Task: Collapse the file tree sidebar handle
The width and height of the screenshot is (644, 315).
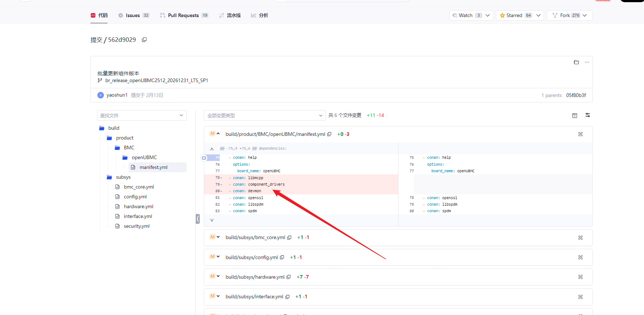Action: coord(198,218)
